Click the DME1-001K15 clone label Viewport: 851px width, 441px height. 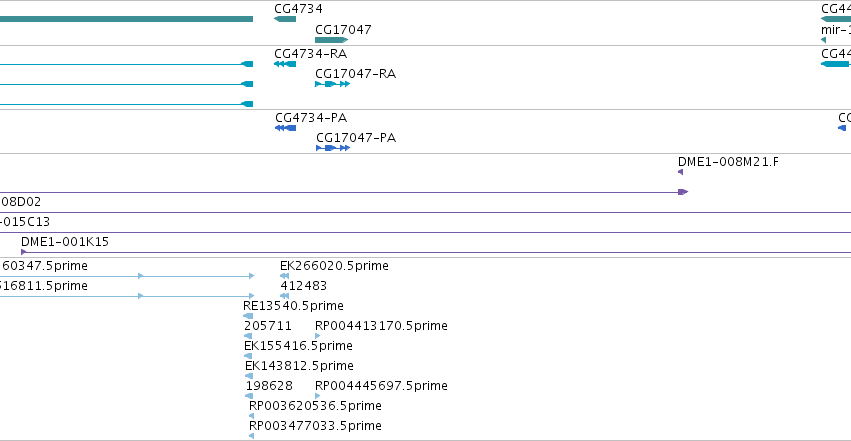(x=65, y=242)
